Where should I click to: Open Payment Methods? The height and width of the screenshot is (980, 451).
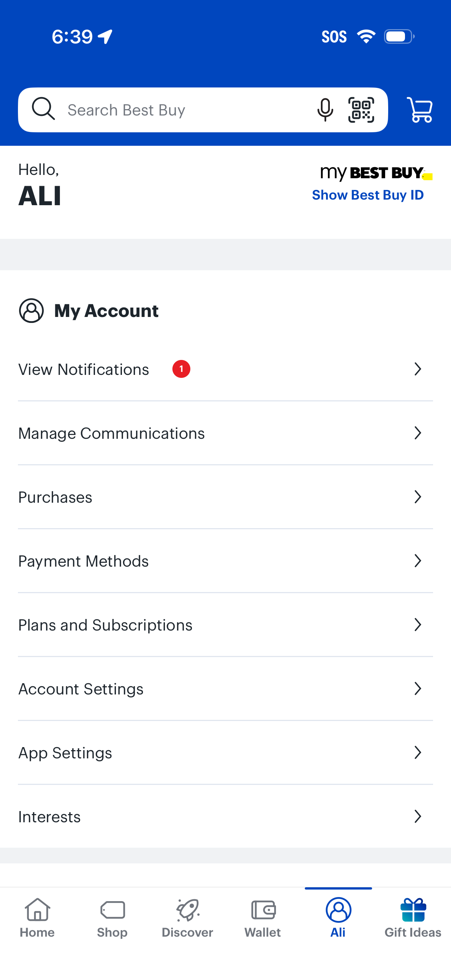coord(84,561)
